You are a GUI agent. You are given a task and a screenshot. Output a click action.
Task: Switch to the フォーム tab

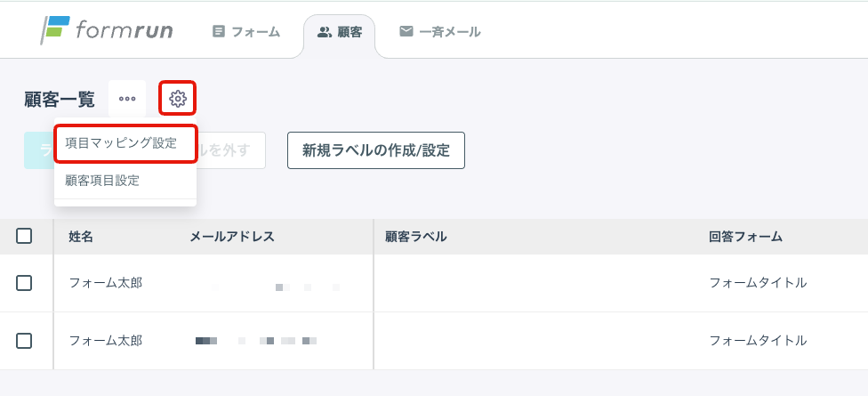[x=246, y=31]
